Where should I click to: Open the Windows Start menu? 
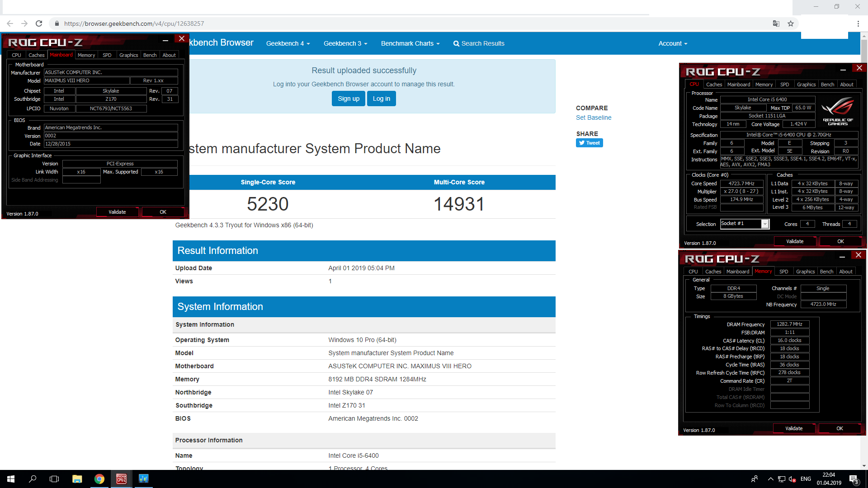pos(11,479)
